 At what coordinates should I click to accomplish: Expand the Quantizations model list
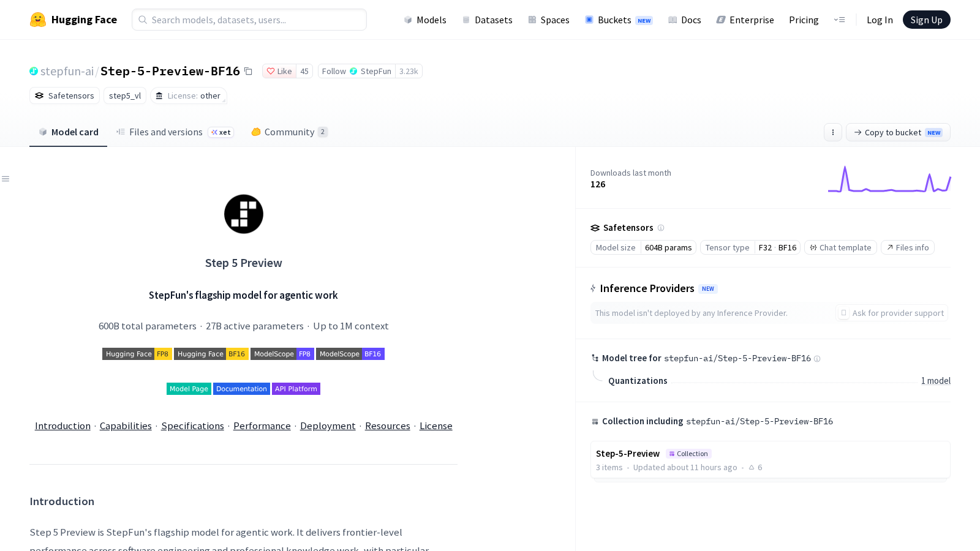click(x=935, y=381)
